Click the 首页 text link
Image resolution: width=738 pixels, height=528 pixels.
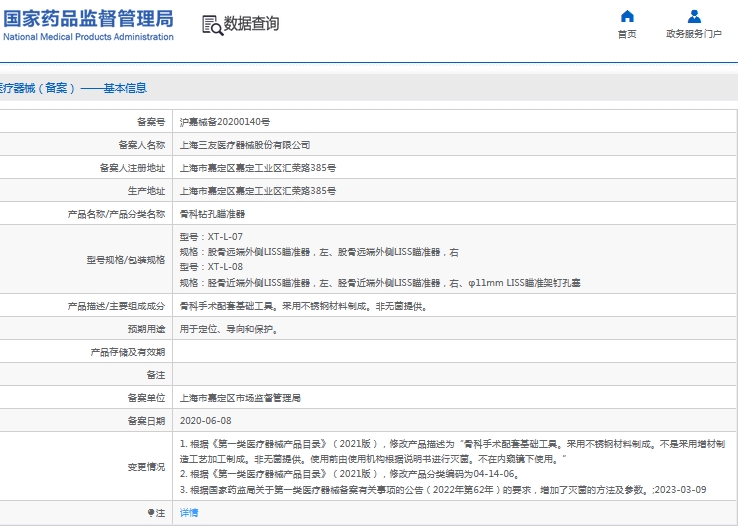pyautogui.click(x=627, y=34)
